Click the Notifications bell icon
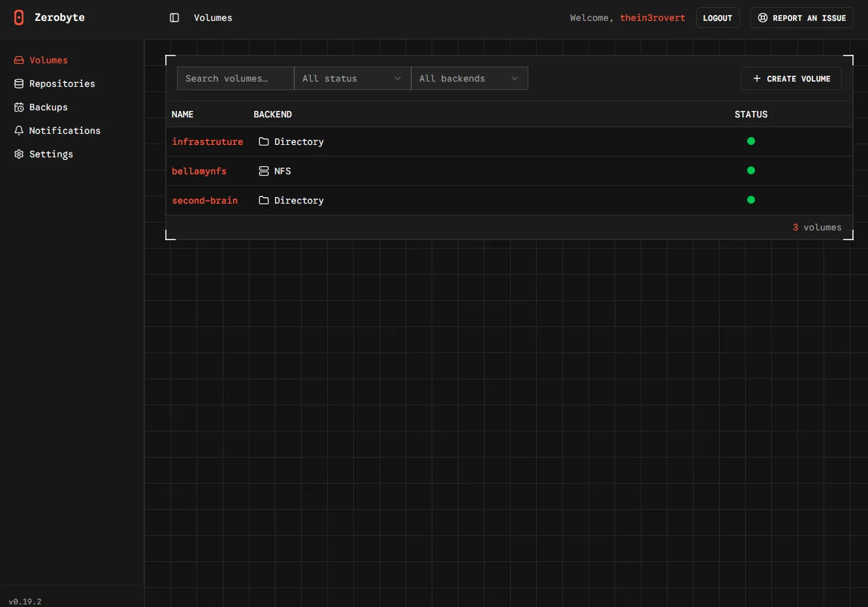 [x=19, y=131]
